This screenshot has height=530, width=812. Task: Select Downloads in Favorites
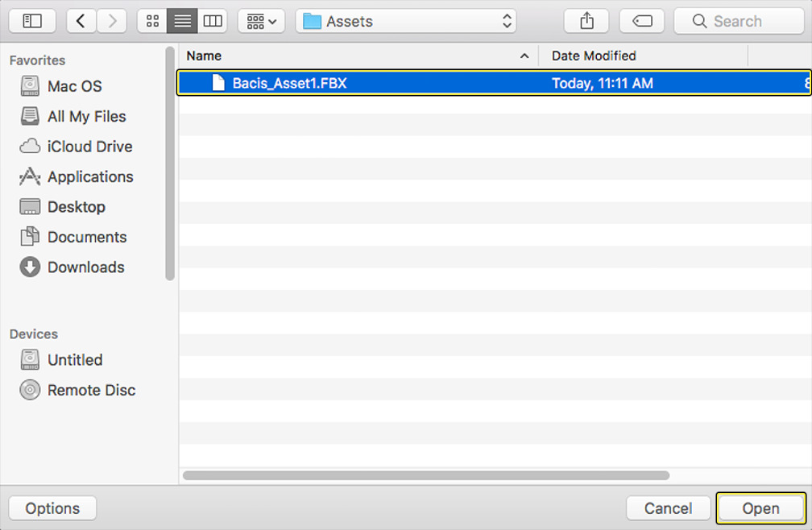pos(86,267)
